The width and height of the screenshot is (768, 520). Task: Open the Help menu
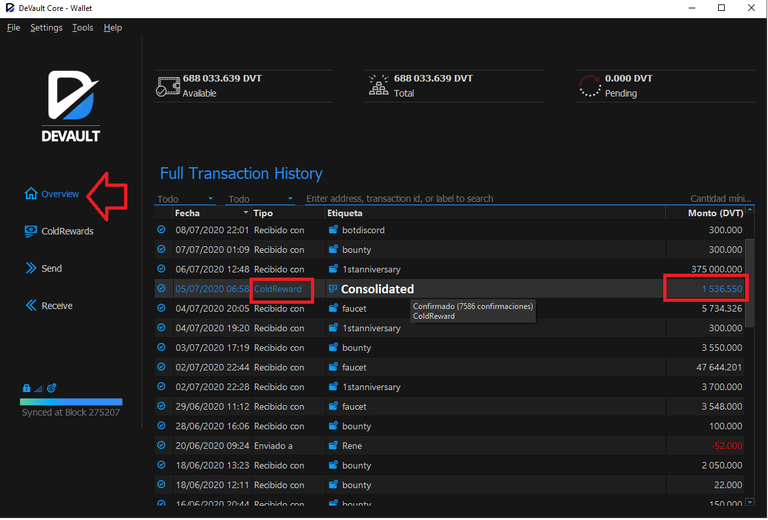coord(113,28)
